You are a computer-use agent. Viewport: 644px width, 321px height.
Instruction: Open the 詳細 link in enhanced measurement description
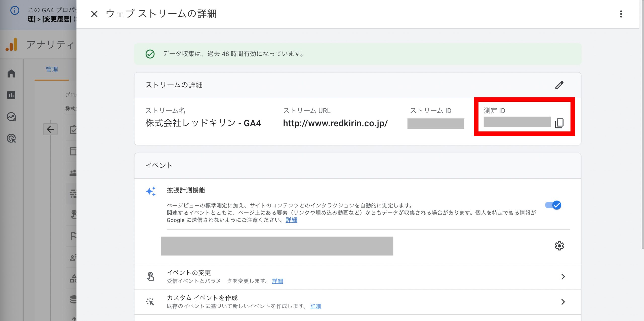click(x=291, y=220)
